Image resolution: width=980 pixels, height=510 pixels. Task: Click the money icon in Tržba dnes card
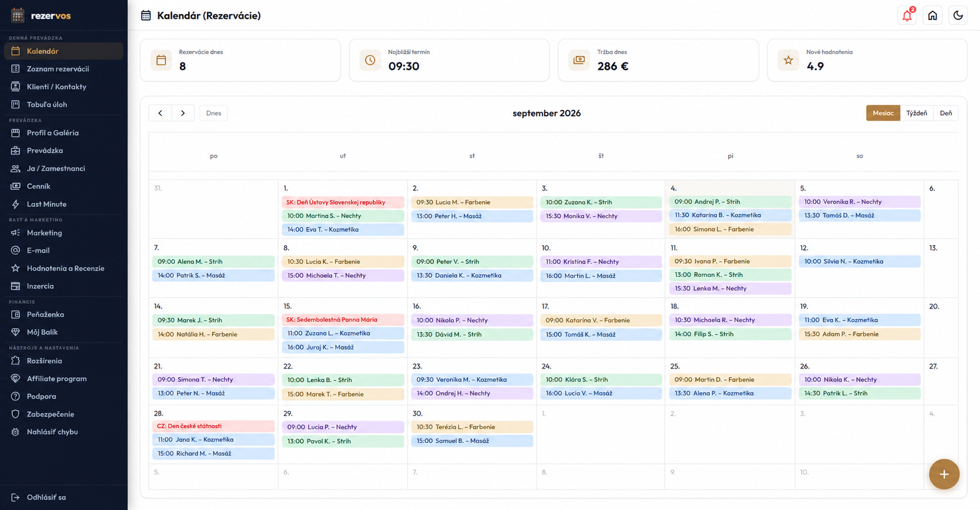[579, 60]
